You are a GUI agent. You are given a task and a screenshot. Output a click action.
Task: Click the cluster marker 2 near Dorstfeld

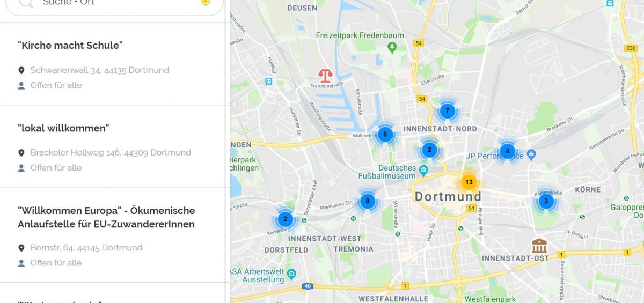pyautogui.click(x=285, y=219)
